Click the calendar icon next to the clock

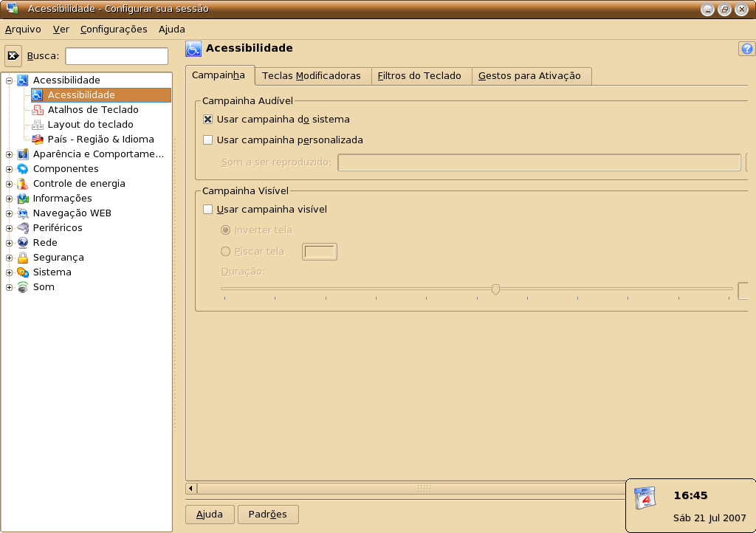coord(645,498)
